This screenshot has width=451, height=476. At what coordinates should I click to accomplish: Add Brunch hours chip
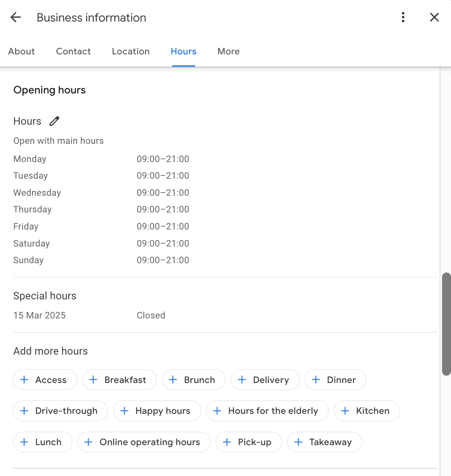click(x=193, y=379)
